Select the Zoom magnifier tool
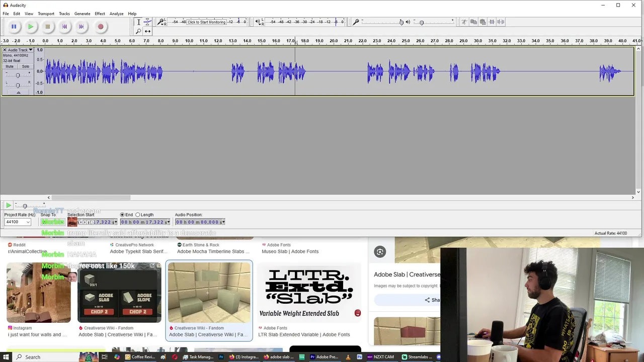Screen dimensions: 644x362 [x=138, y=31]
